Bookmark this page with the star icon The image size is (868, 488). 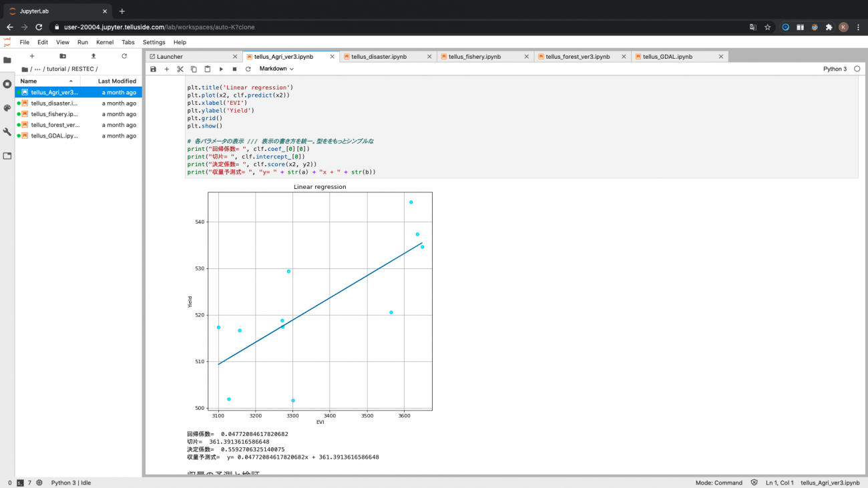click(x=768, y=27)
